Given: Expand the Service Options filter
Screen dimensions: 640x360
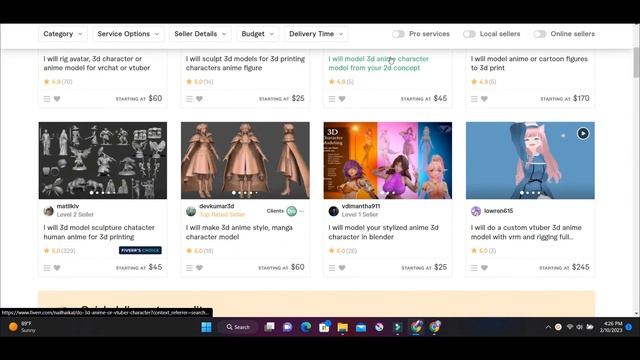Looking at the screenshot, I should click(128, 34).
